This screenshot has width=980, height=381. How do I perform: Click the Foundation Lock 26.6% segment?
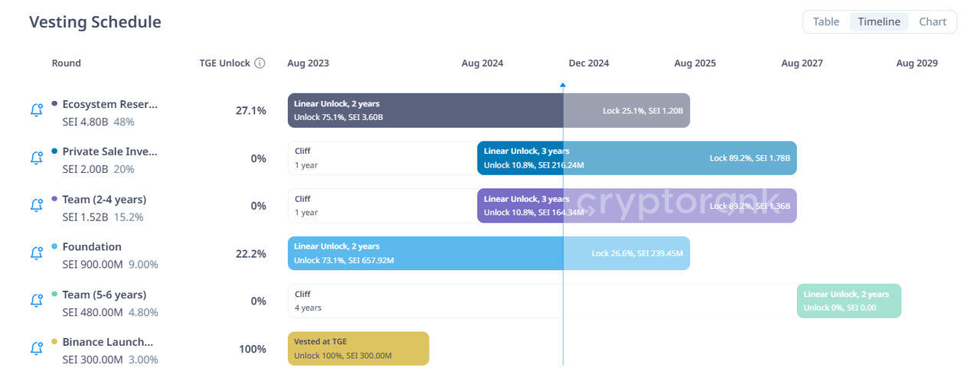626,253
